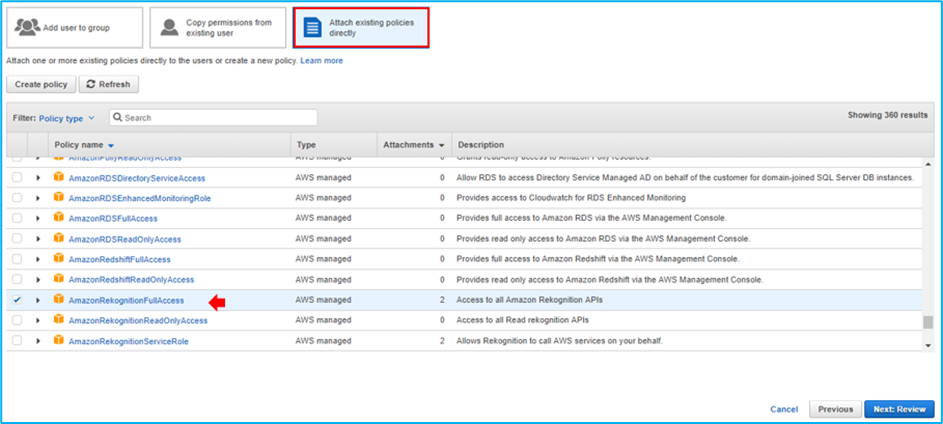Expand the AmazonRedshiftReadOnlyAccess row arrow

coord(38,280)
